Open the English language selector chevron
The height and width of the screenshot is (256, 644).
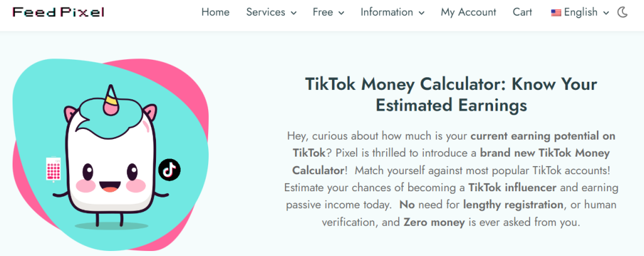(x=606, y=13)
